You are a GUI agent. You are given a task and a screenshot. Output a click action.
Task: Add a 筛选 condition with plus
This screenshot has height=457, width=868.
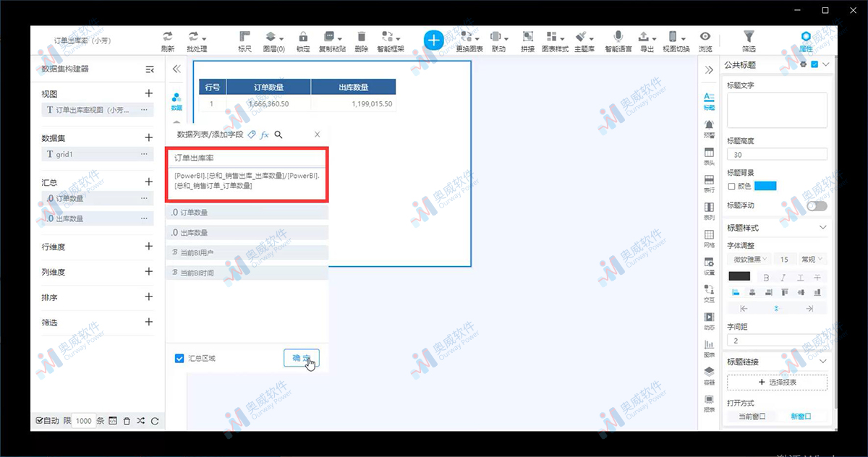pos(149,322)
